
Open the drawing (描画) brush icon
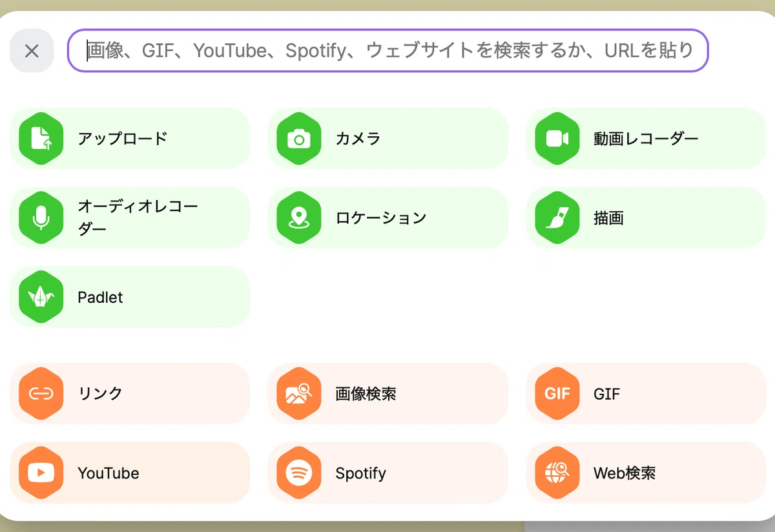[x=557, y=218]
